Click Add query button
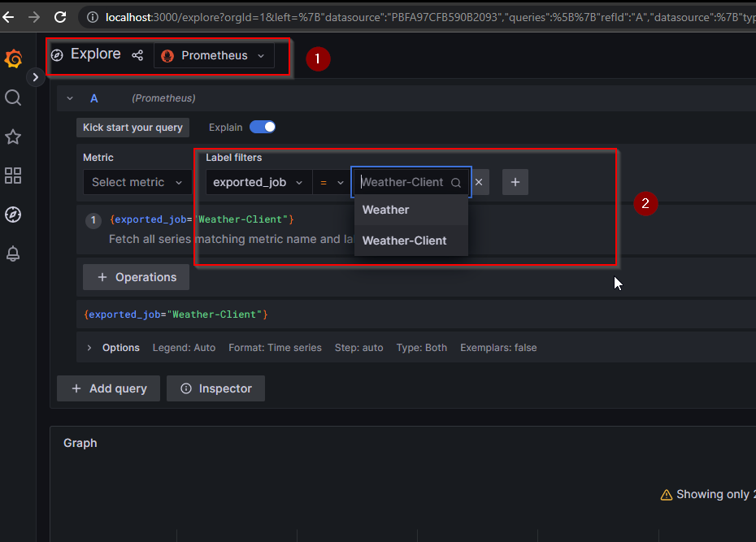 click(108, 388)
